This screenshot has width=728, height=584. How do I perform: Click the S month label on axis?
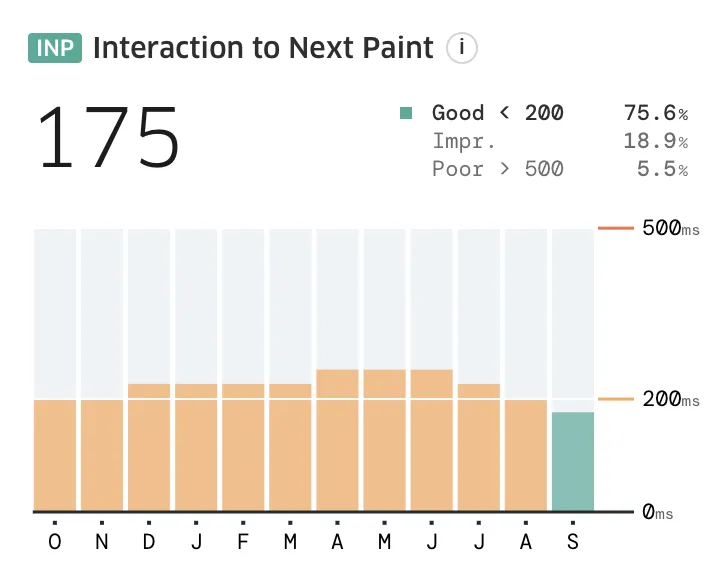click(x=572, y=541)
